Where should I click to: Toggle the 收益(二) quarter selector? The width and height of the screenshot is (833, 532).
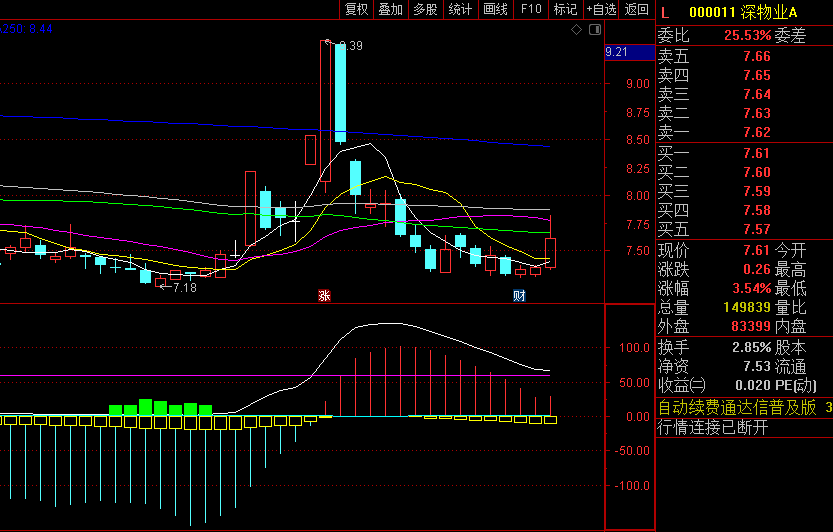pos(681,386)
